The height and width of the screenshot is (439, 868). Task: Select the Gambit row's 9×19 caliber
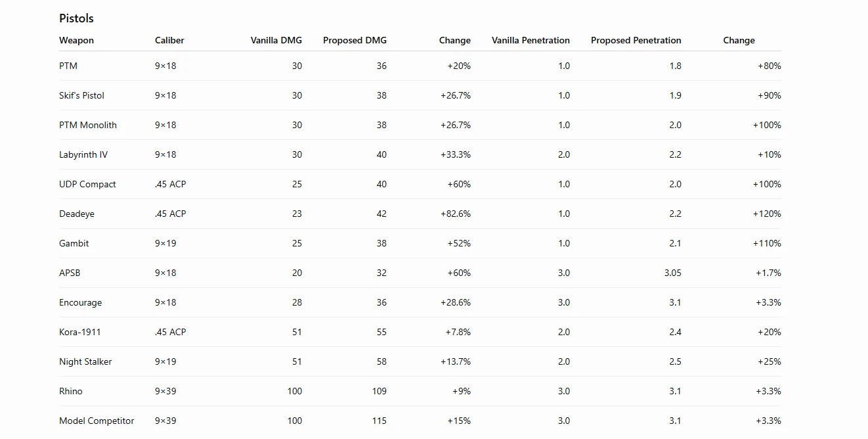pyautogui.click(x=165, y=243)
